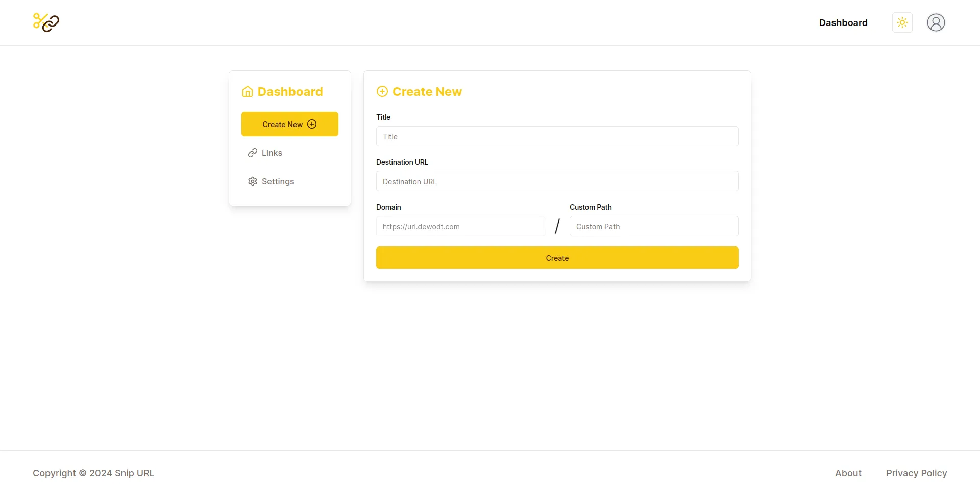This screenshot has width=980, height=494.
Task: Click the Create New sidebar button
Action: 289,124
